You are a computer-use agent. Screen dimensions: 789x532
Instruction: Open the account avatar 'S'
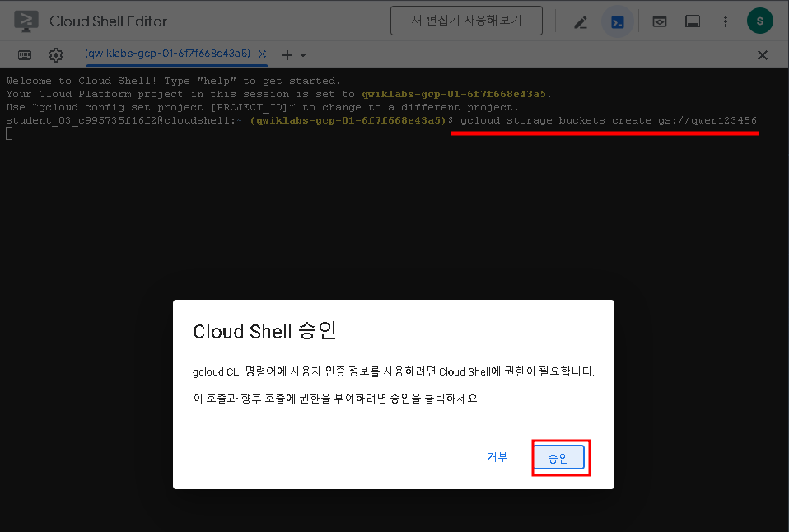[x=760, y=21]
